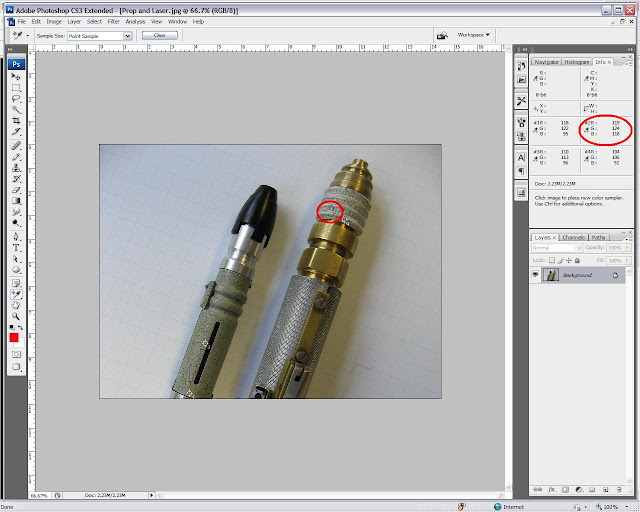Swap foreground and background colors

click(x=20, y=327)
